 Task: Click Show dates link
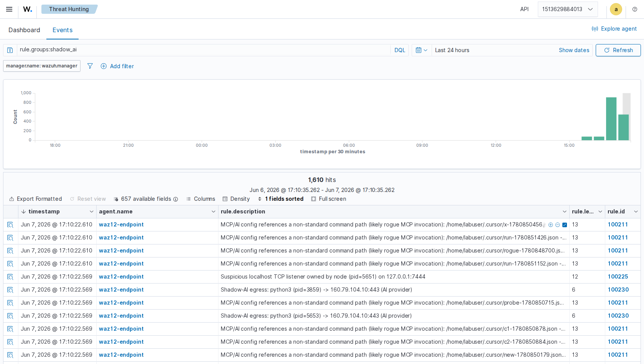click(574, 50)
